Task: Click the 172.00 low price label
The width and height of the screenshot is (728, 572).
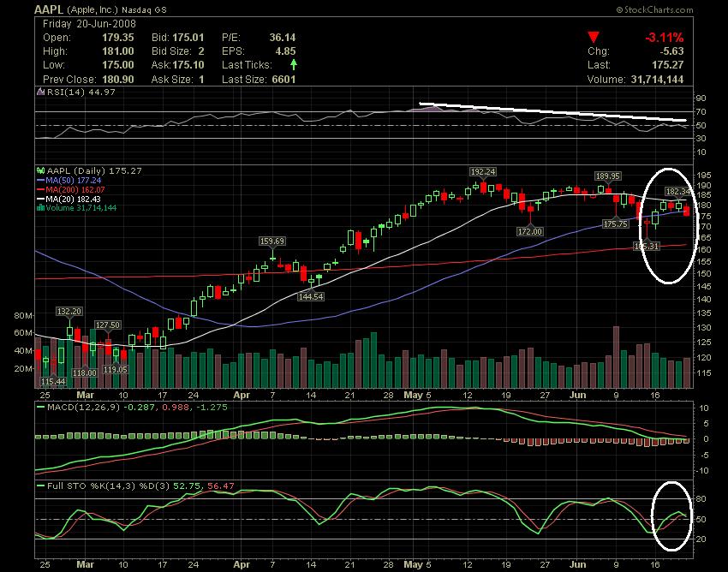Action: point(530,231)
